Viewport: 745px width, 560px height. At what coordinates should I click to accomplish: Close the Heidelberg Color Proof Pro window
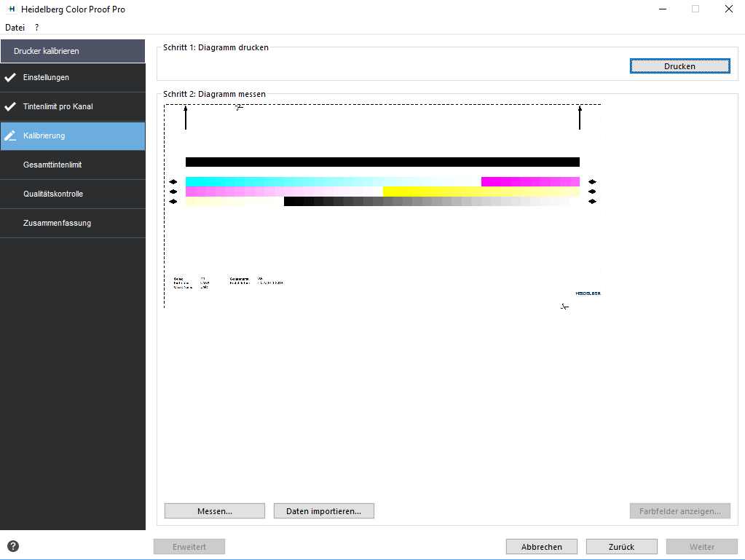pos(728,9)
